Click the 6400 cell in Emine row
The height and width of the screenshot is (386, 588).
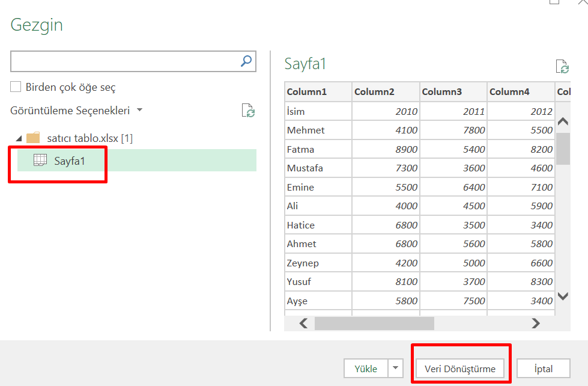(453, 187)
